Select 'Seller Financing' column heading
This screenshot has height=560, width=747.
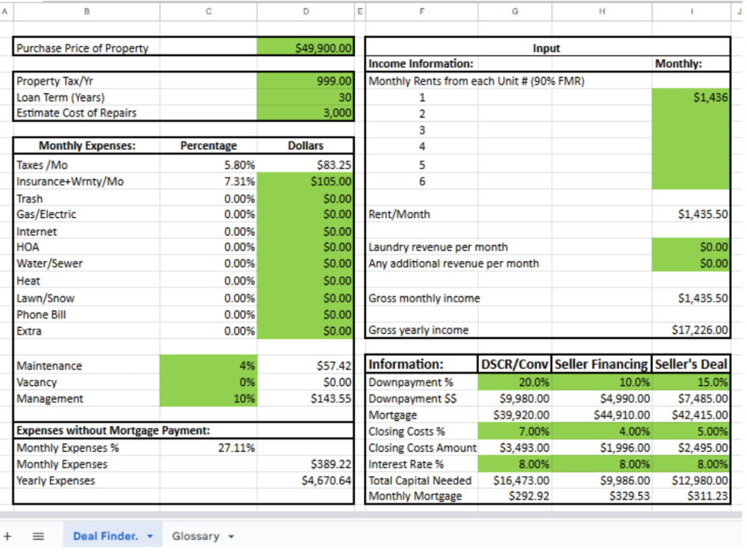[x=601, y=364]
